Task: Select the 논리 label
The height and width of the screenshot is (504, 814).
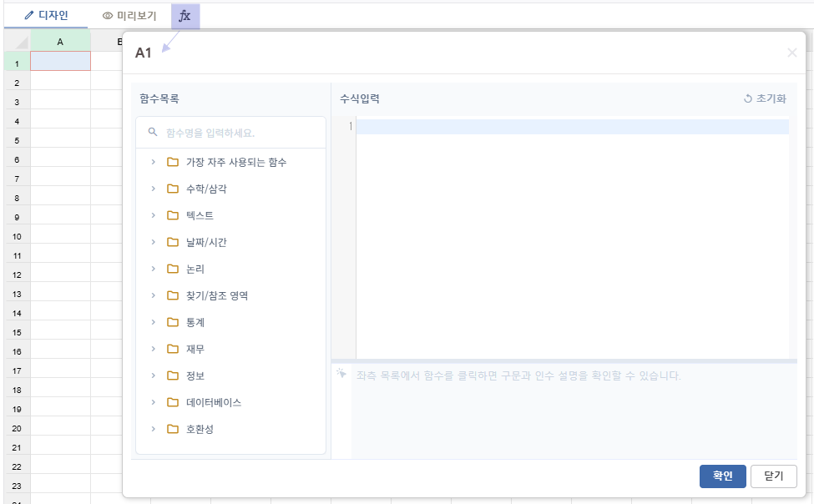Action: (x=195, y=269)
